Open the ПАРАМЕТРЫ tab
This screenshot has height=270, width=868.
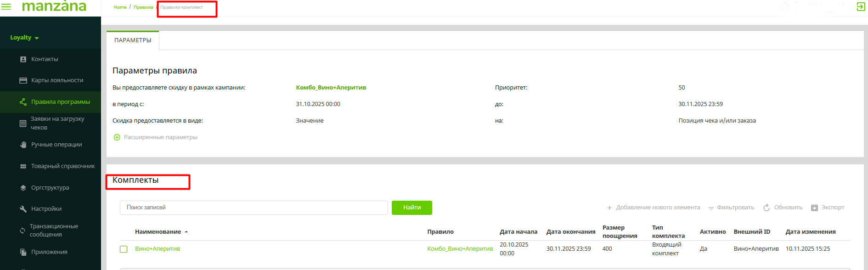click(133, 40)
